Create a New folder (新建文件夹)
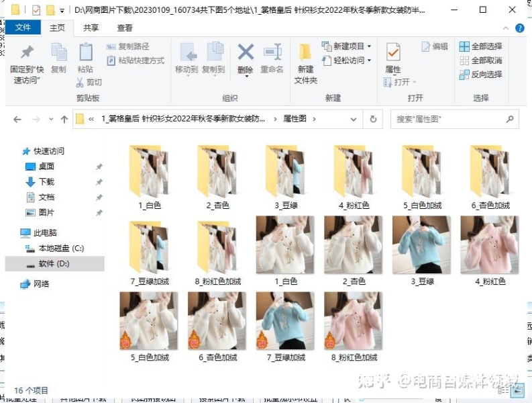The width and height of the screenshot is (532, 403). tap(305, 64)
